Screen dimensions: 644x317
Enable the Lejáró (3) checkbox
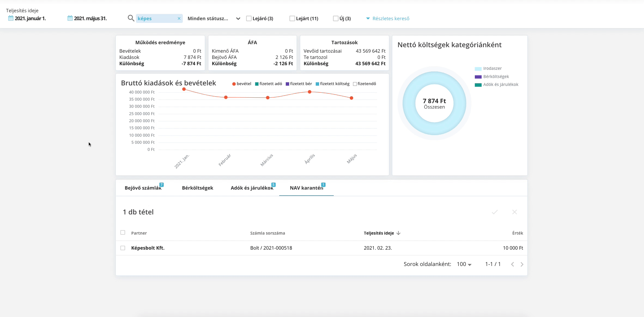click(x=249, y=19)
